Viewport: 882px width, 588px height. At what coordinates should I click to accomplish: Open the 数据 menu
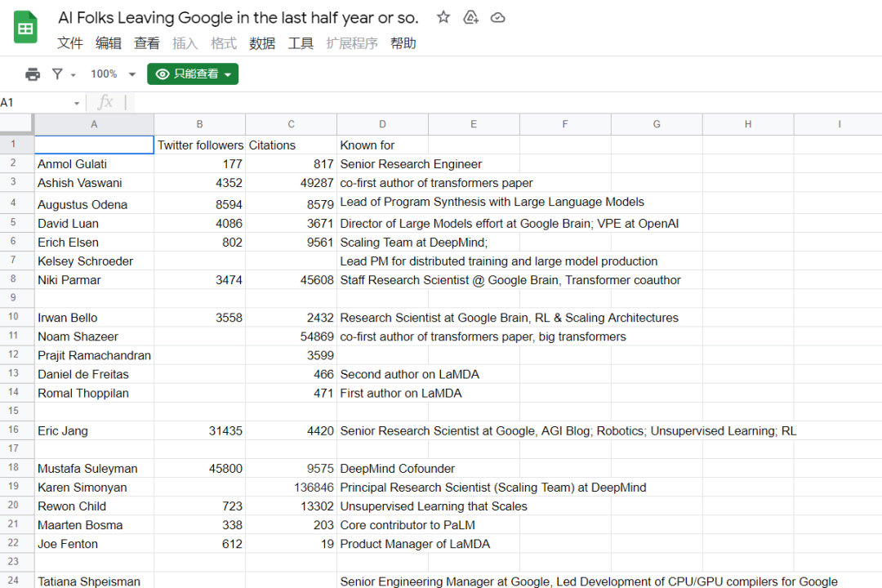point(262,43)
